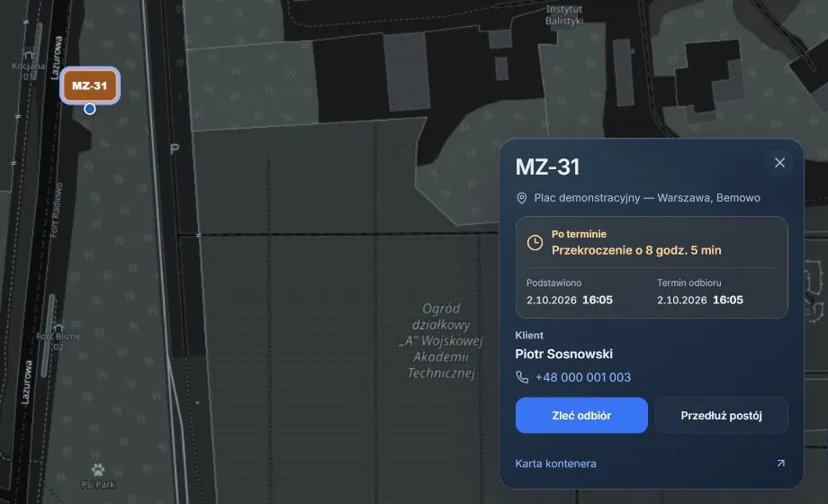
Task: Click the Fort Radiowo street label
Action: 56,210
